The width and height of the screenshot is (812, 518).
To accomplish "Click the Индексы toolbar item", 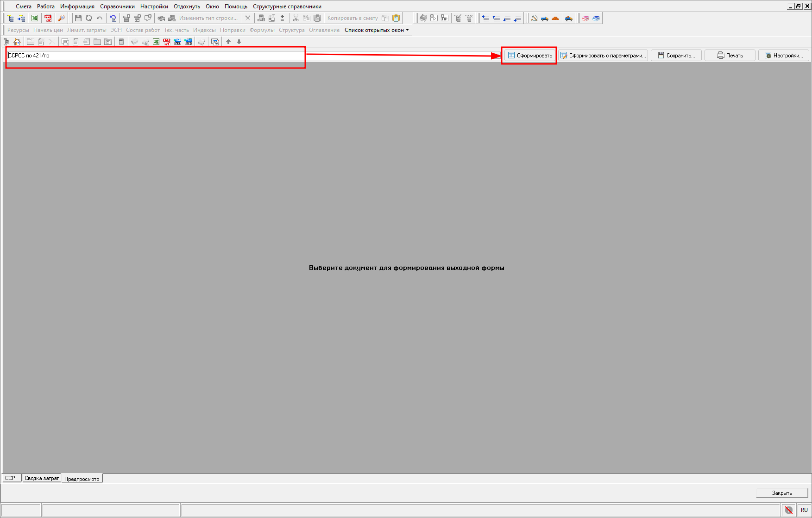I will point(204,30).
